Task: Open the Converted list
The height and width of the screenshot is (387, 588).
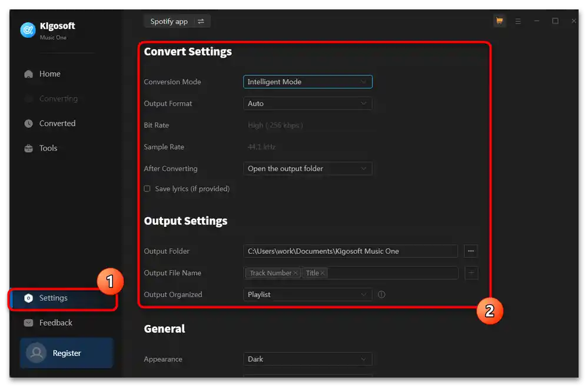Action: pos(57,124)
